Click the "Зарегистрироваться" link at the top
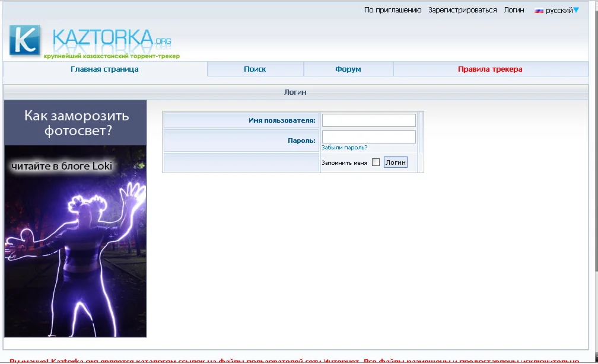598x364 pixels. click(462, 9)
